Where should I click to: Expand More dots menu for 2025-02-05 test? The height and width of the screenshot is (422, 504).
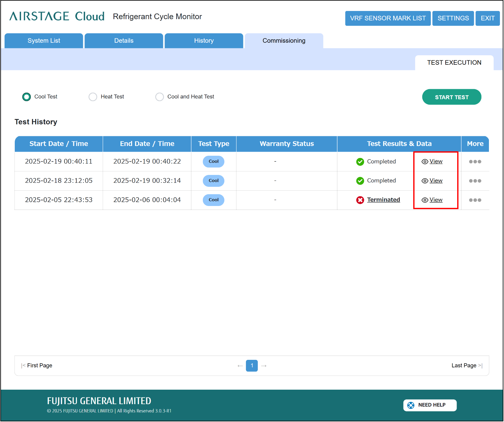pyautogui.click(x=475, y=200)
